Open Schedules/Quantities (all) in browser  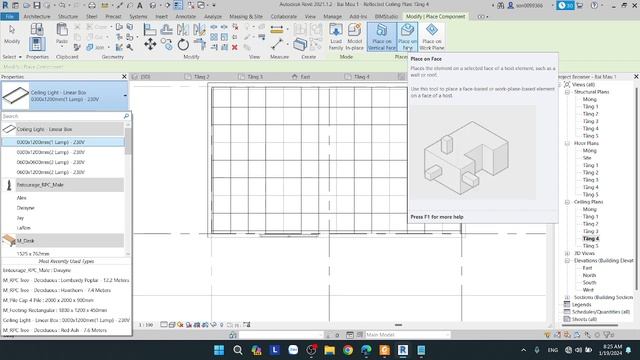(601, 312)
